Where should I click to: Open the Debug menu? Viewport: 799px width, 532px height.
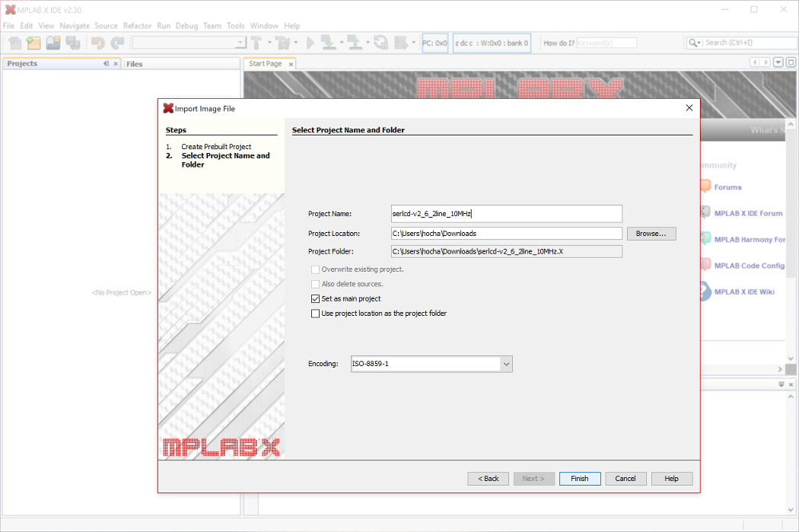click(186, 25)
